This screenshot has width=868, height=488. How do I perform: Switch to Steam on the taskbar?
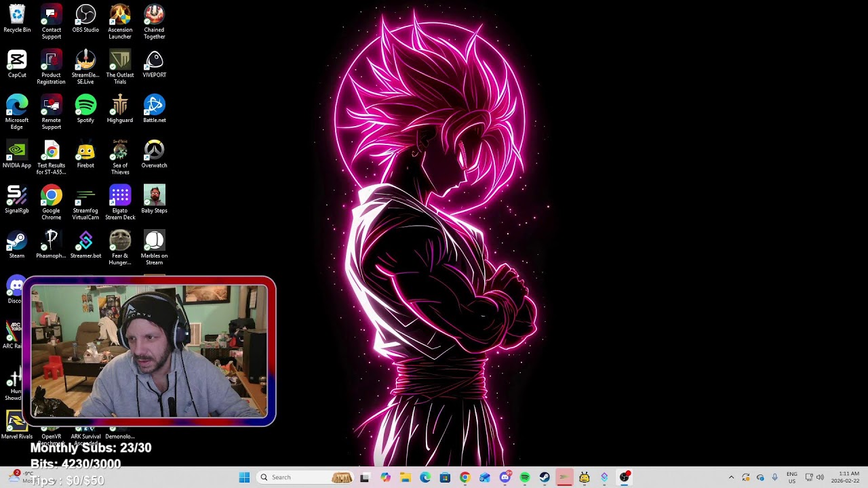[545, 477]
